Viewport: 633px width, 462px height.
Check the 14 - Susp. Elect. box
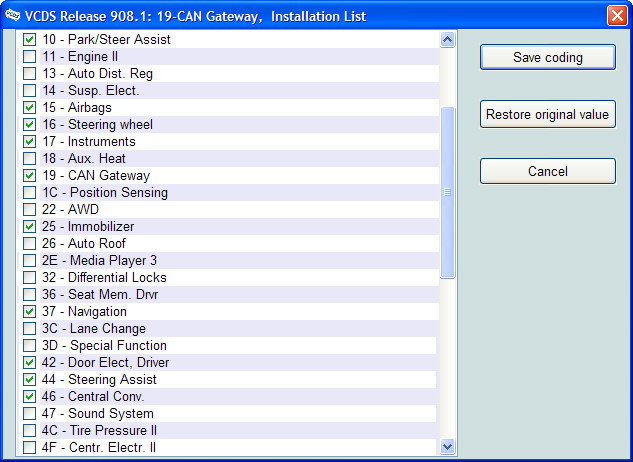pos(29,90)
